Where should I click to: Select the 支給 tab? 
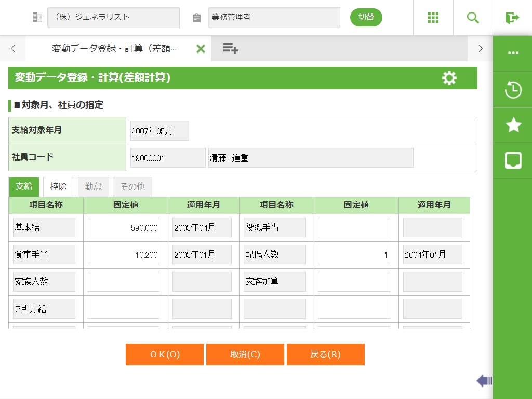[x=24, y=187]
